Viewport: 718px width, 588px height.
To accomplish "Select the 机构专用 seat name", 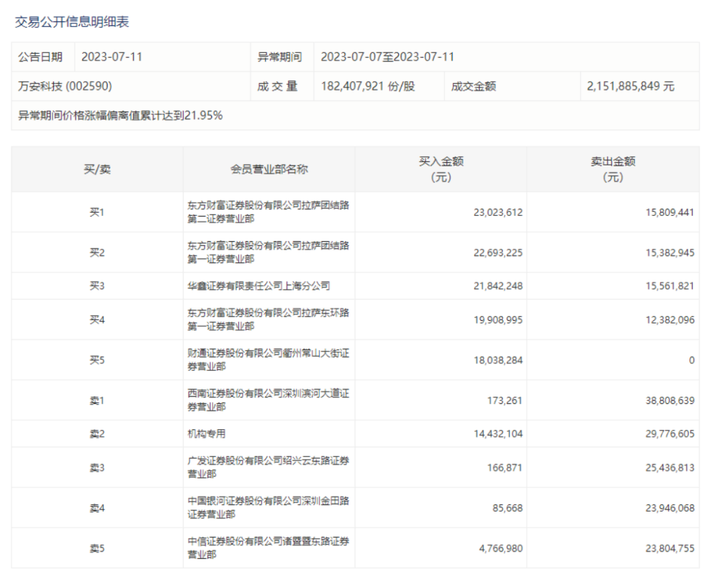I will [x=207, y=433].
